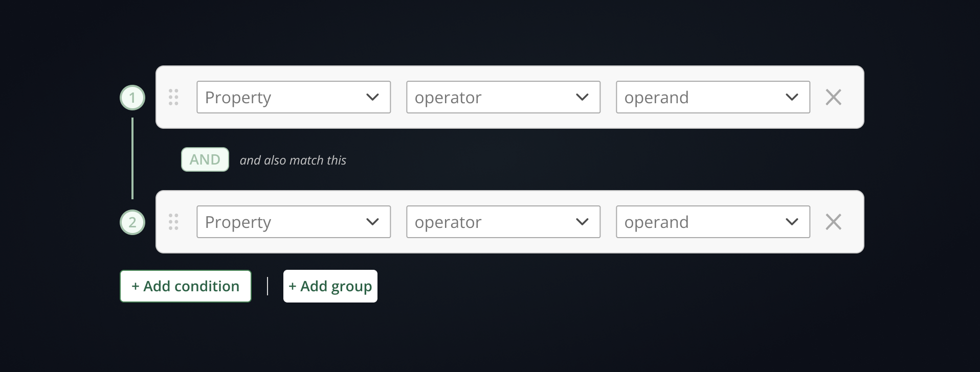This screenshot has height=372, width=980.
Task: Click the step 1 number badge
Action: coord(132,98)
